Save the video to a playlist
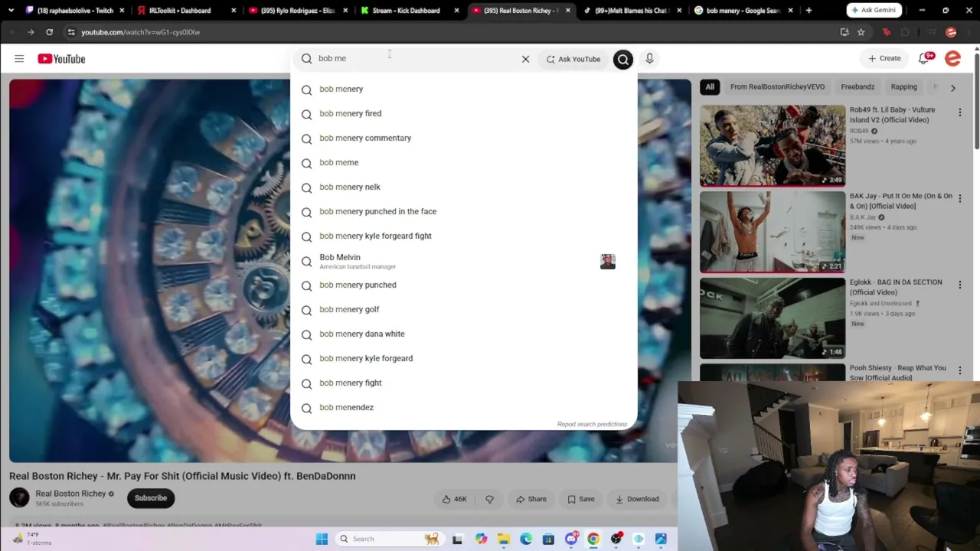This screenshot has height=551, width=980. [x=580, y=499]
